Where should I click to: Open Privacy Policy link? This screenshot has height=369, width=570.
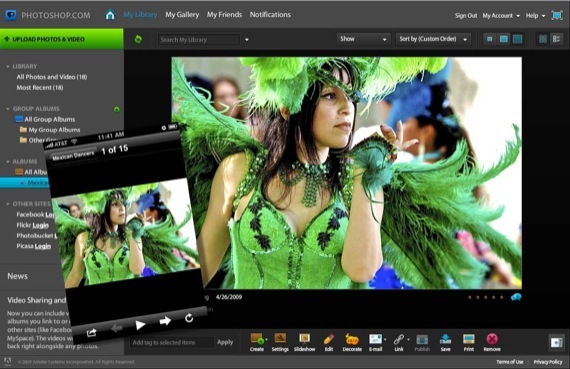[548, 362]
